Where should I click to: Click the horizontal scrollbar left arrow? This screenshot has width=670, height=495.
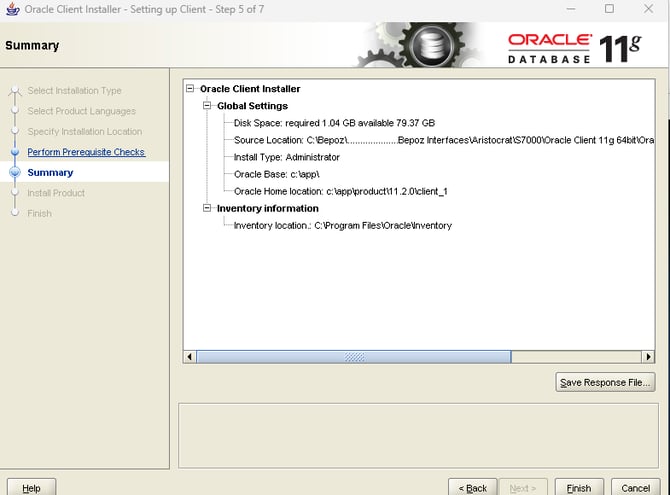(189, 356)
